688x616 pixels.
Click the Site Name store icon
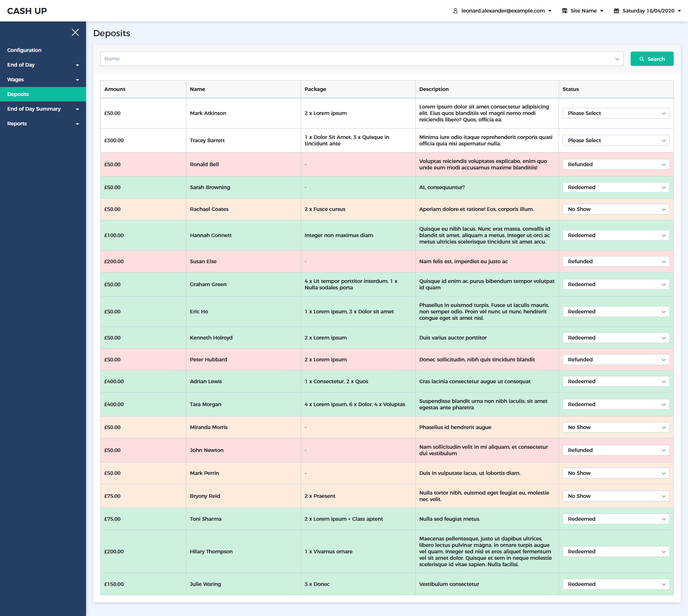[564, 11]
